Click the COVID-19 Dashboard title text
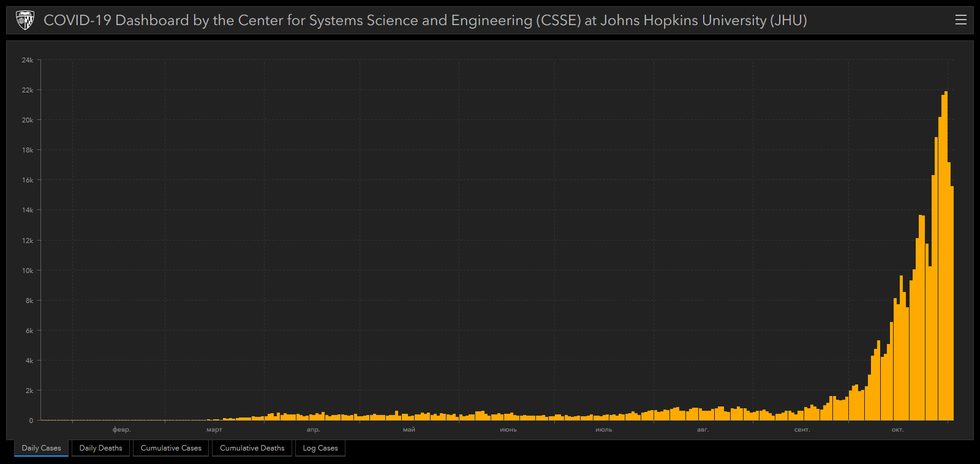 [x=425, y=20]
